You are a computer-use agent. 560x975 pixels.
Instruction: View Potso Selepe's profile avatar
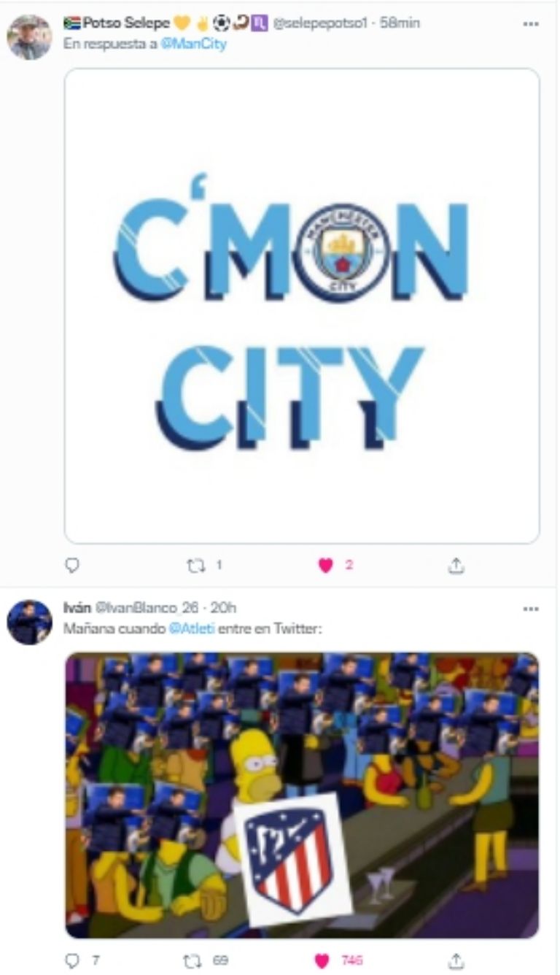click(x=30, y=37)
